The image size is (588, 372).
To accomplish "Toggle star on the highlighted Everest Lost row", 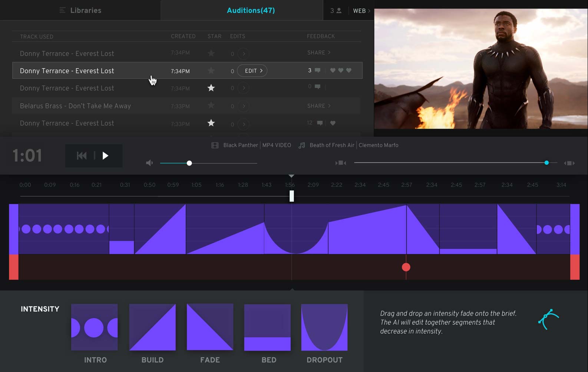I will click(211, 70).
